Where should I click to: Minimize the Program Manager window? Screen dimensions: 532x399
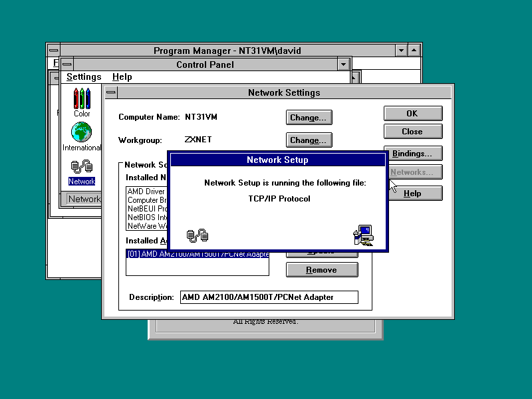click(x=401, y=51)
